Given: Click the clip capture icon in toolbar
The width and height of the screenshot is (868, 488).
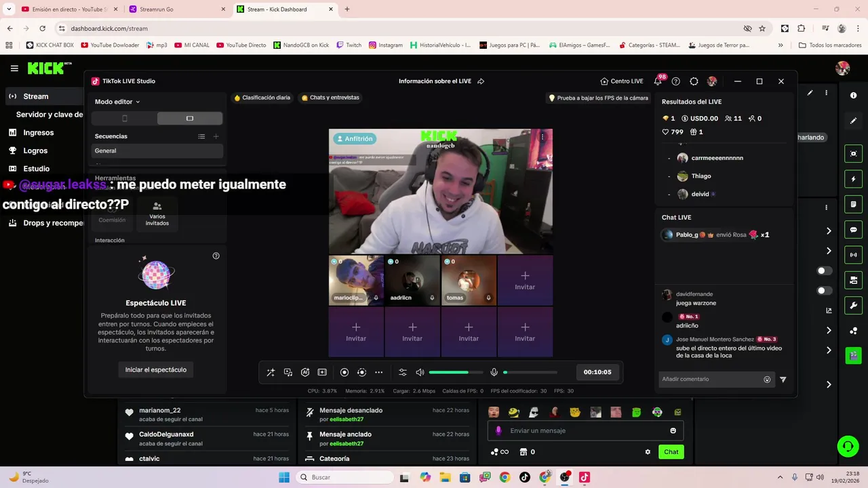Looking at the screenshot, I should coord(322,372).
